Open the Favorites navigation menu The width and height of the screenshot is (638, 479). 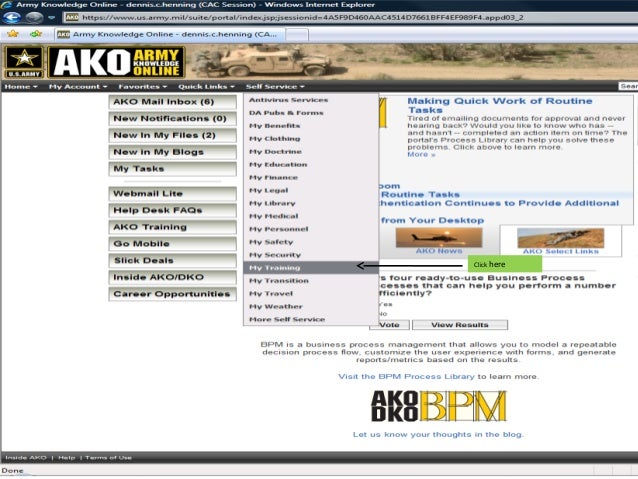click(142, 86)
